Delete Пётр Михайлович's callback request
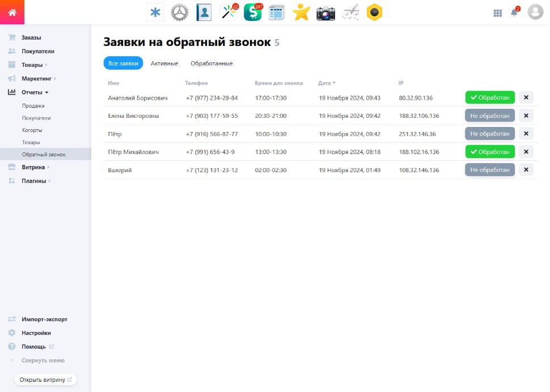This screenshot has height=392, width=550. pos(526,152)
